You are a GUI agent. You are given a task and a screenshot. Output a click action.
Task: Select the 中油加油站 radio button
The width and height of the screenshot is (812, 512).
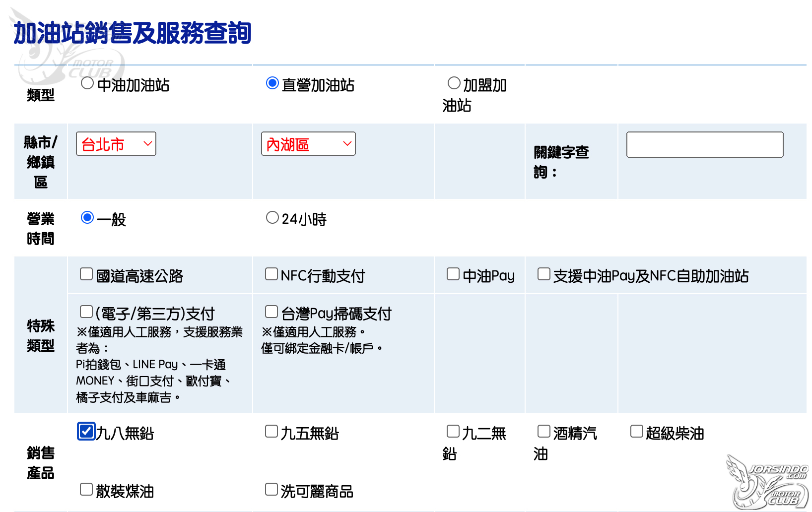coord(87,83)
